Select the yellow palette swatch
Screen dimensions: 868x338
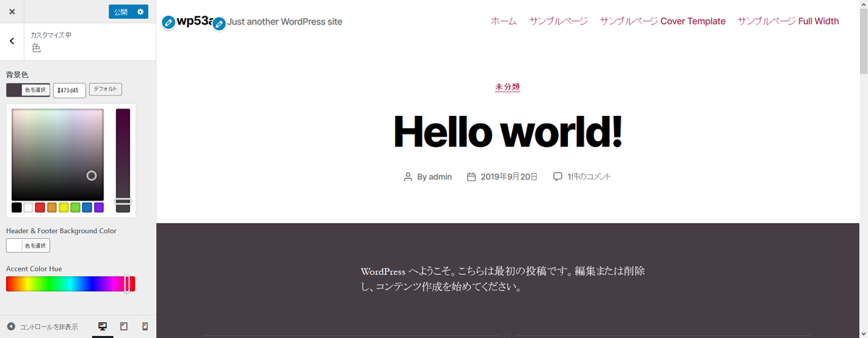(x=64, y=208)
